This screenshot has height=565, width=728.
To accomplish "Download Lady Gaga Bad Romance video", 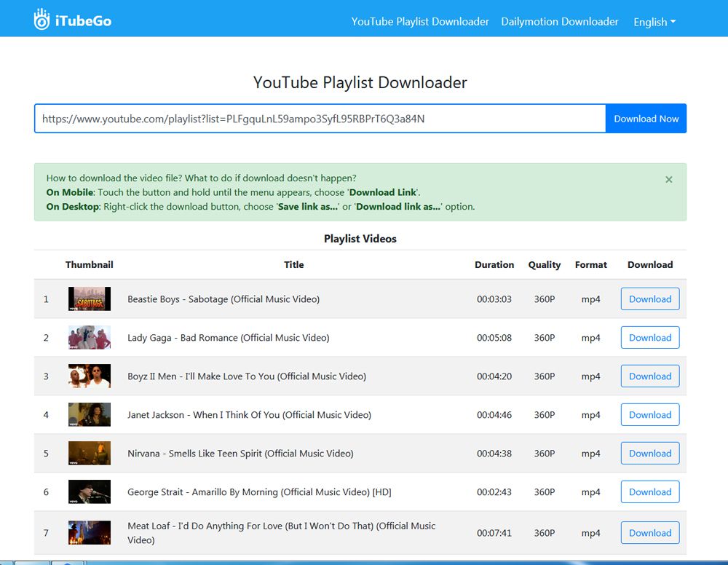I will (x=650, y=338).
